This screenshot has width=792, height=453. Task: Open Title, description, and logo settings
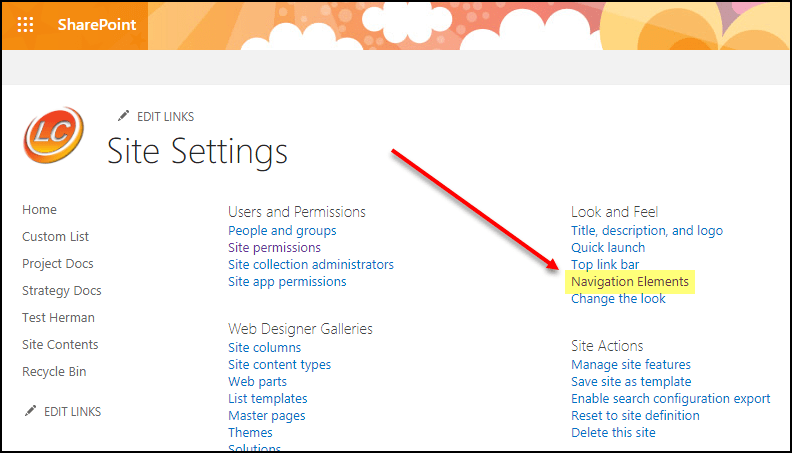coord(647,231)
